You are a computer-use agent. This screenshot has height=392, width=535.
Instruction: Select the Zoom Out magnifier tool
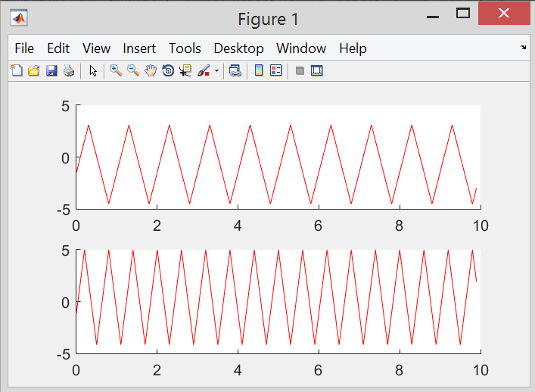pos(133,70)
